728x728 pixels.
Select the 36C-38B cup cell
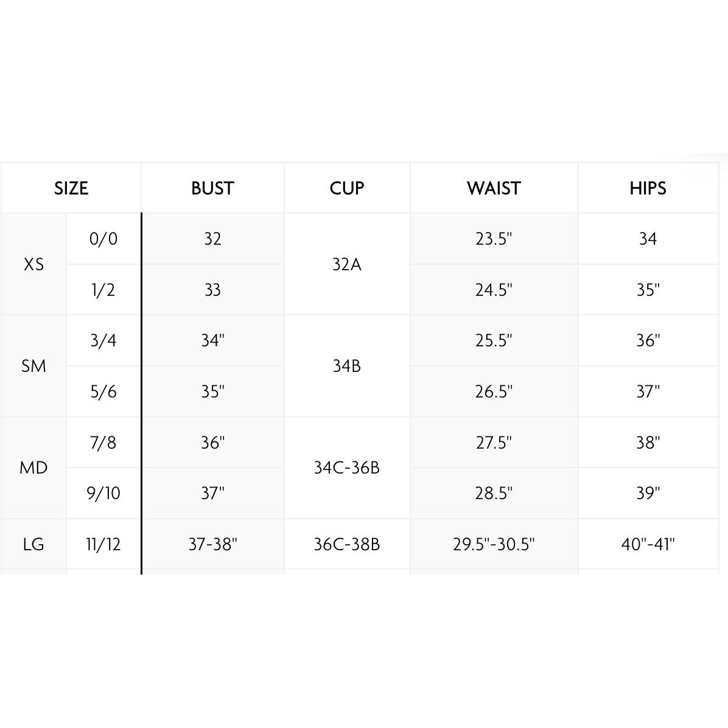pyautogui.click(x=347, y=544)
